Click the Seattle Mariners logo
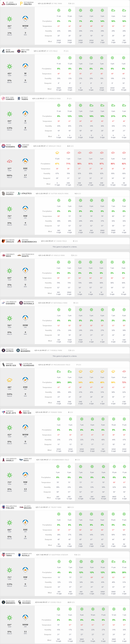The height and width of the screenshot is (644, 130). coord(18,350)
